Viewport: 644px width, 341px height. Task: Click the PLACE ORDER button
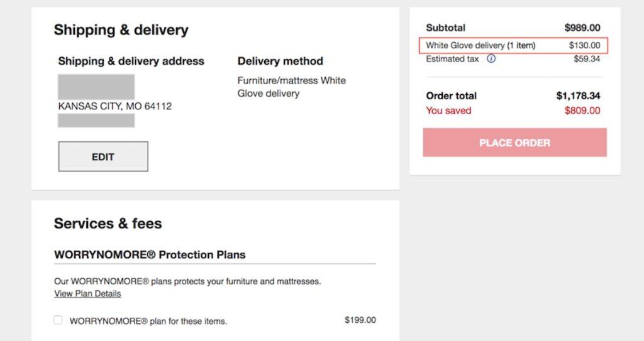pyautogui.click(x=514, y=143)
